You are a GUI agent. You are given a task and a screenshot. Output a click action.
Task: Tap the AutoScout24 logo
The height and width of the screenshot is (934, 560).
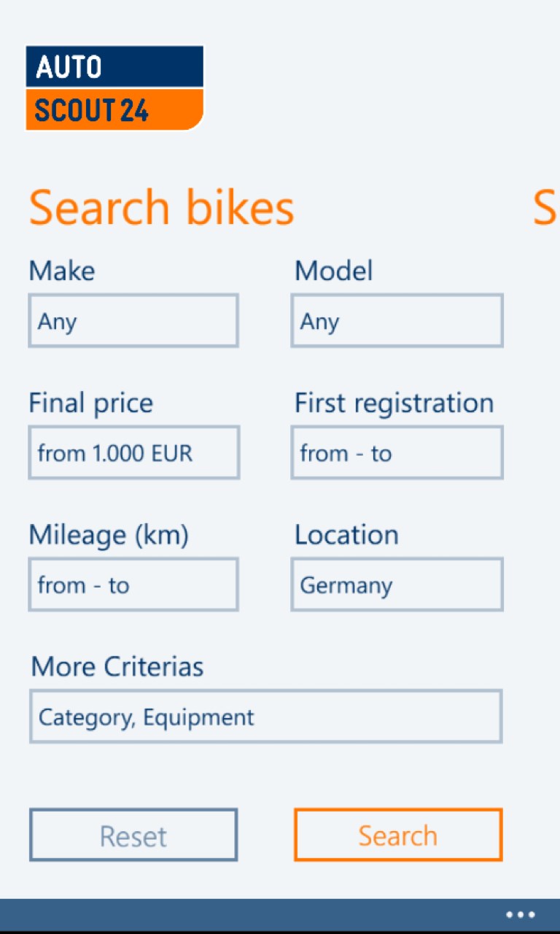pyautogui.click(x=114, y=88)
